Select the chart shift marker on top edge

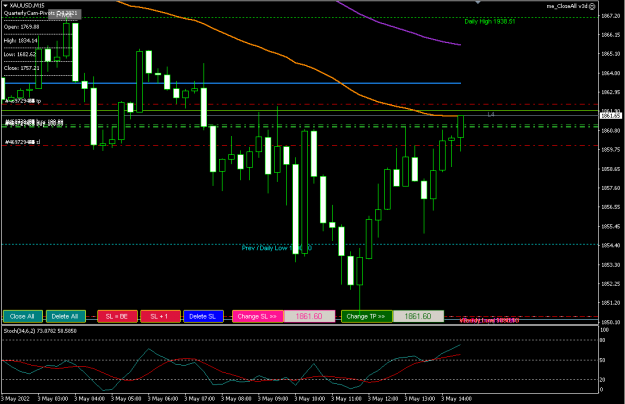(478, 2)
